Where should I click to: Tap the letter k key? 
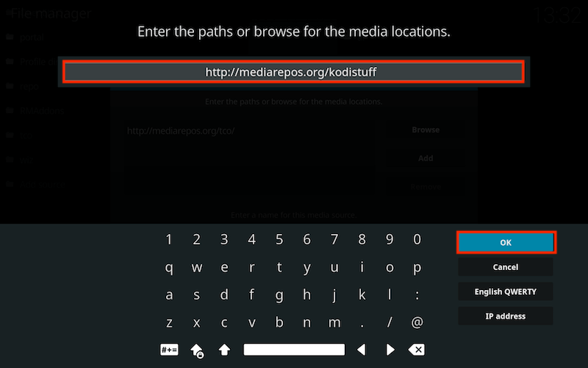(362, 295)
